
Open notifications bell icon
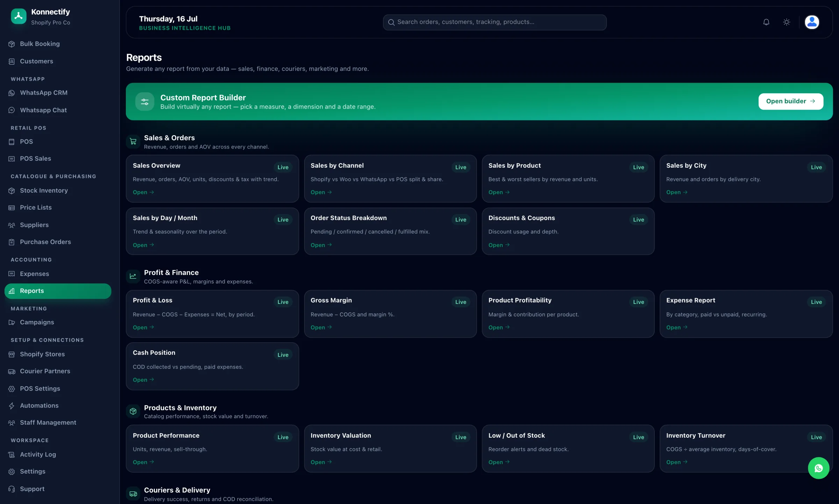[766, 22]
